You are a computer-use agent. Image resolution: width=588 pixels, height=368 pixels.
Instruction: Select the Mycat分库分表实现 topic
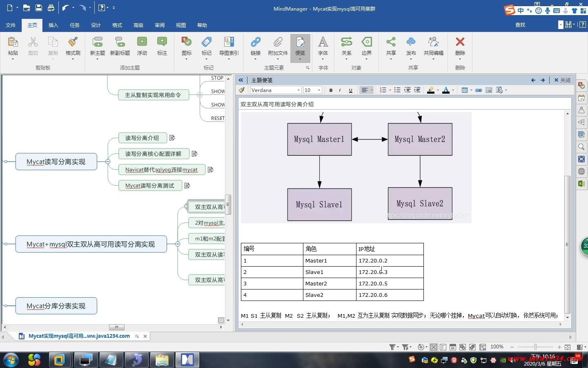click(x=56, y=306)
